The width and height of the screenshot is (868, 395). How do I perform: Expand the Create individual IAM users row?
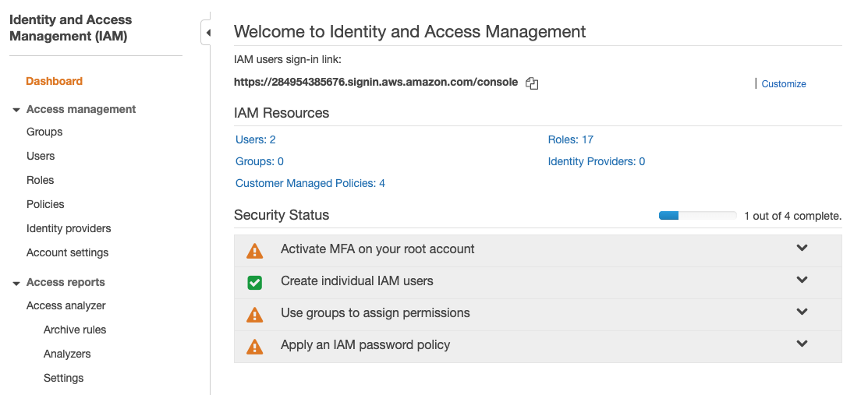pyautogui.click(x=802, y=280)
